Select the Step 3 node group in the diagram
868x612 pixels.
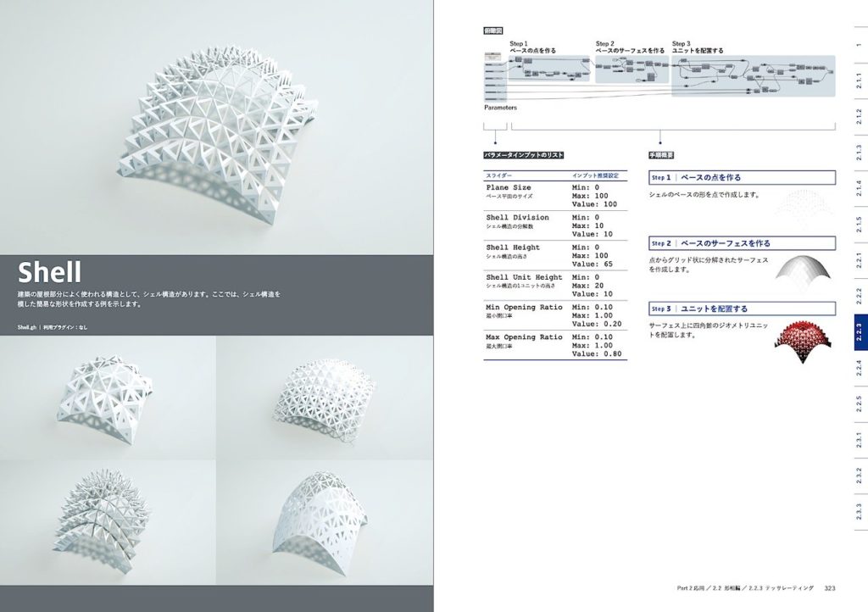point(753,75)
